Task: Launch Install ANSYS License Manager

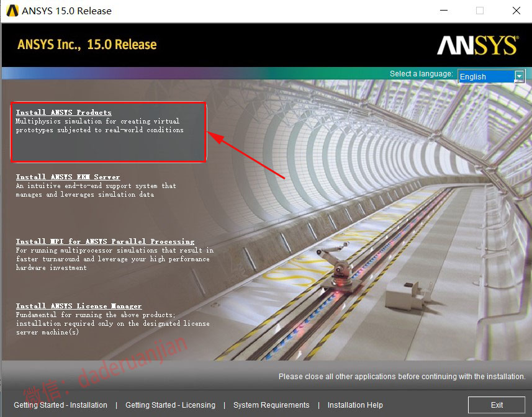Action: (x=79, y=306)
